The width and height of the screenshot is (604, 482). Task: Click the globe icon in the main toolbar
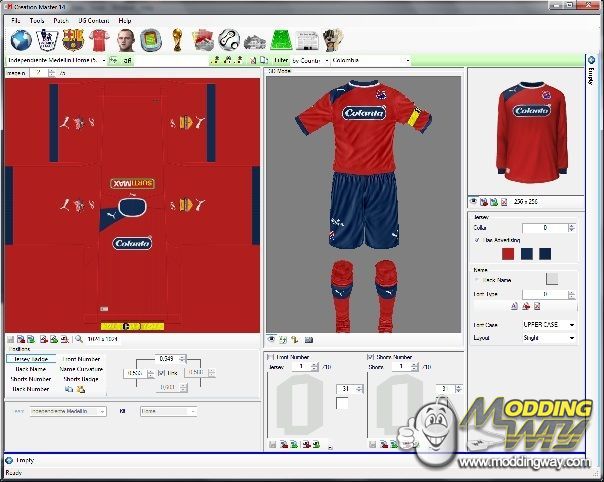click(x=21, y=41)
